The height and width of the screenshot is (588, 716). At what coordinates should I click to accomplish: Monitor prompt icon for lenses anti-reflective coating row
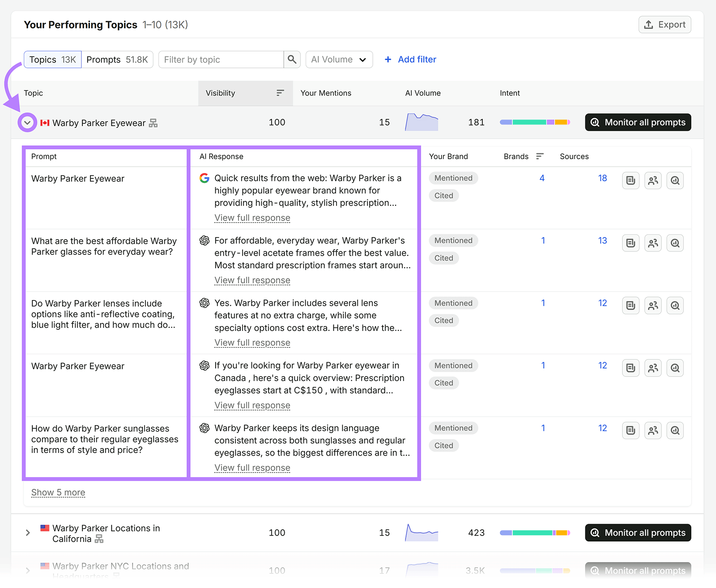[x=675, y=306]
